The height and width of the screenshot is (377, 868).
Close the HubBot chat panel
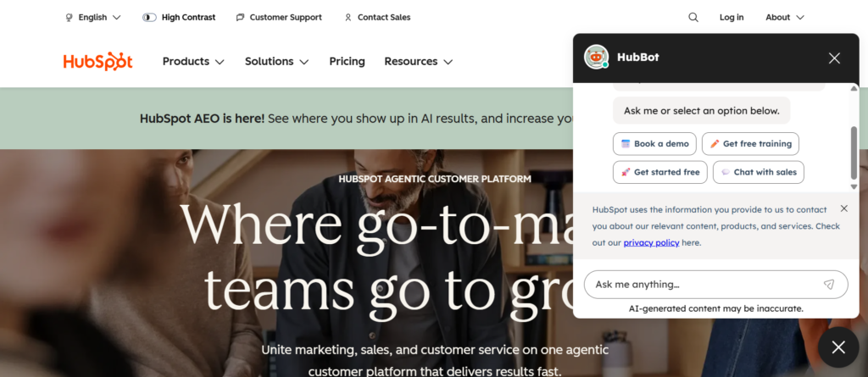pos(834,58)
